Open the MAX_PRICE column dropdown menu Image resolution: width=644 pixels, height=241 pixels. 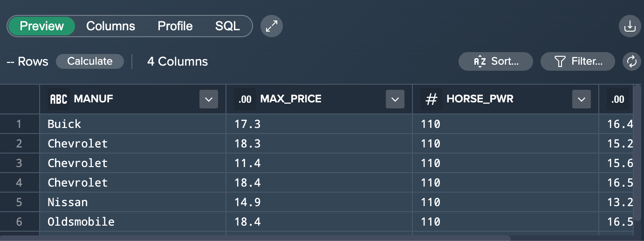pyautogui.click(x=395, y=99)
